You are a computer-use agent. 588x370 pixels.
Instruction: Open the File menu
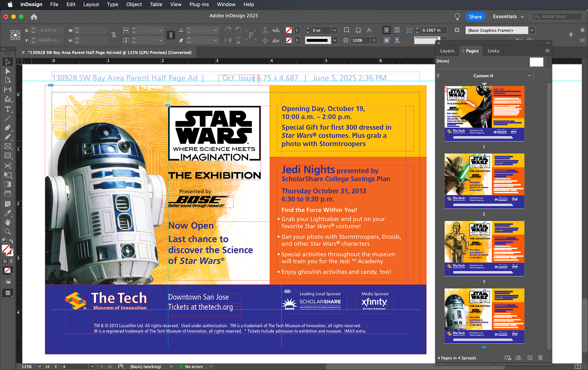(54, 4)
